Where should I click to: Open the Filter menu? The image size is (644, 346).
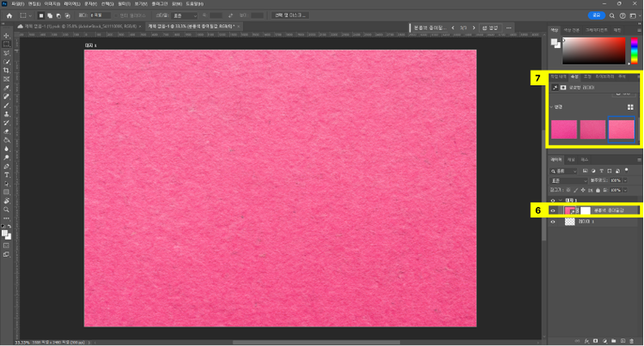tap(124, 3)
